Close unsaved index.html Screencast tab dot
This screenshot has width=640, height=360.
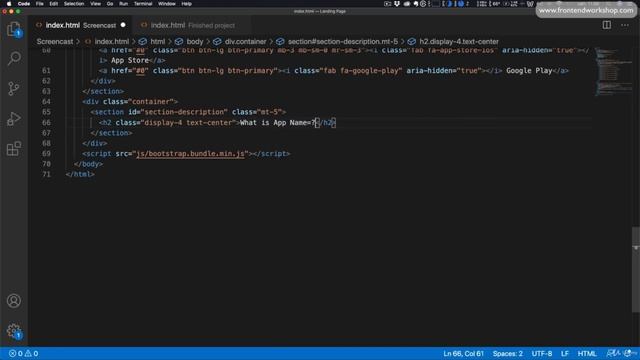click(123, 25)
